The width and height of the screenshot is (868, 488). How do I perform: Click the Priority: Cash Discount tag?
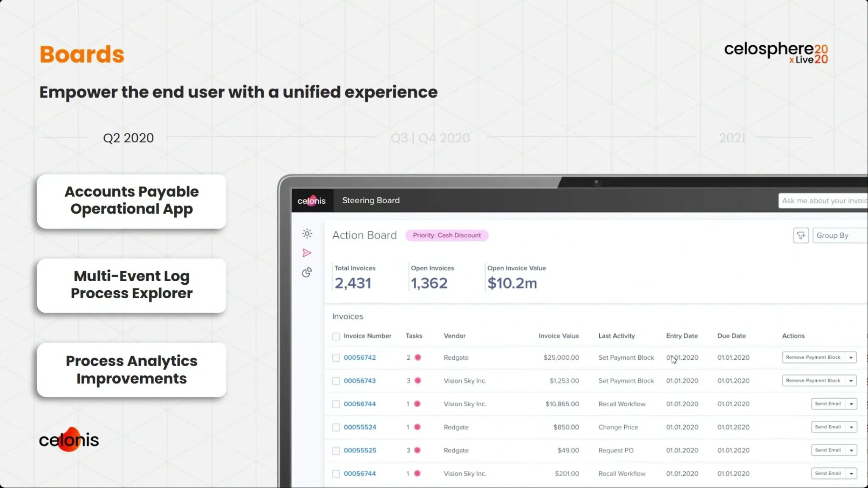tap(447, 236)
